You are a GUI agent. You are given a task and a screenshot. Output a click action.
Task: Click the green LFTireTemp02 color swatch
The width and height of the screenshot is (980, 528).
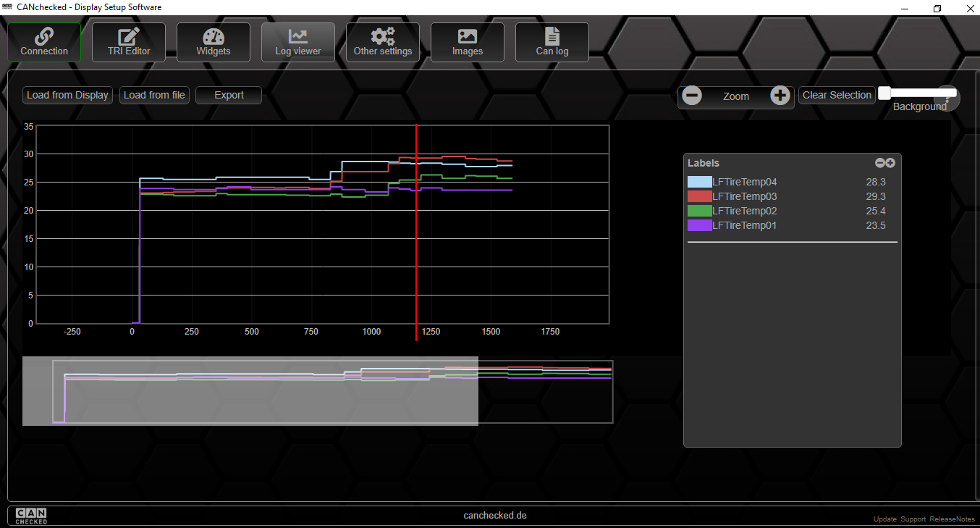coord(699,211)
